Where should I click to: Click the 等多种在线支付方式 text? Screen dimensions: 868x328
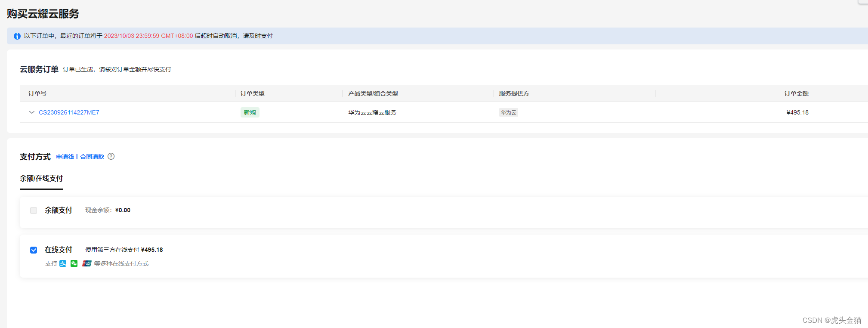[121, 263]
